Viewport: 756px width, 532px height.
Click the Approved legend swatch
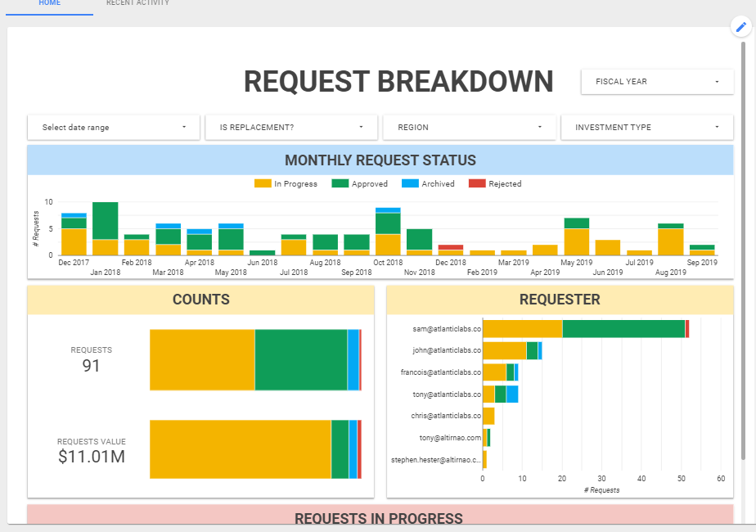click(340, 184)
